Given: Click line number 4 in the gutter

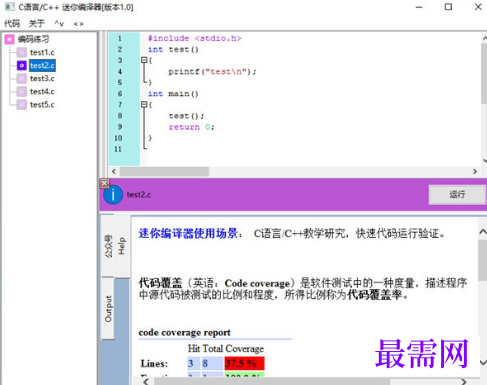Looking at the screenshot, I should pos(120,71).
